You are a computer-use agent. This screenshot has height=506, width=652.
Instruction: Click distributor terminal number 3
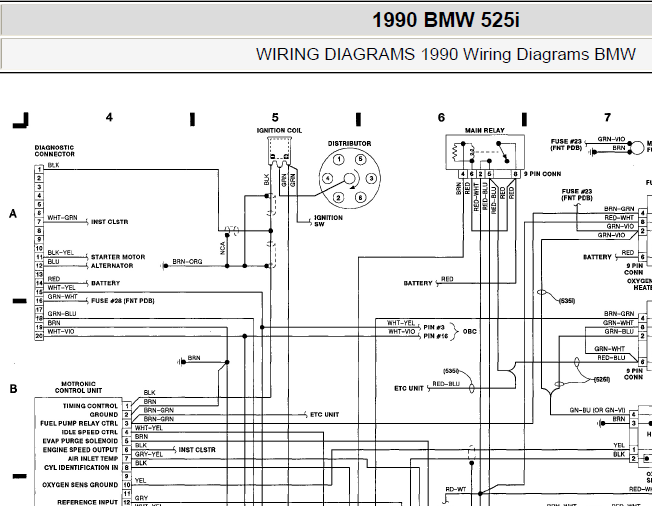[371, 179]
